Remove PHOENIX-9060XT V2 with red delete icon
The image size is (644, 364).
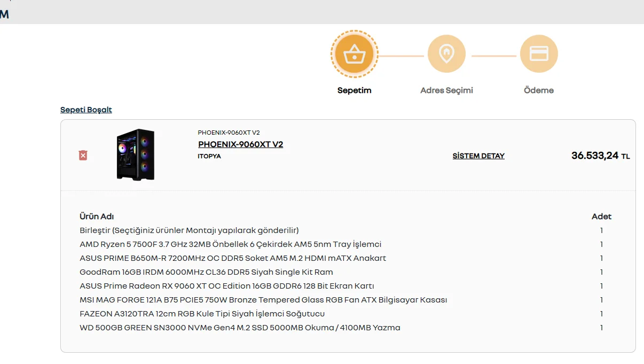click(x=83, y=155)
